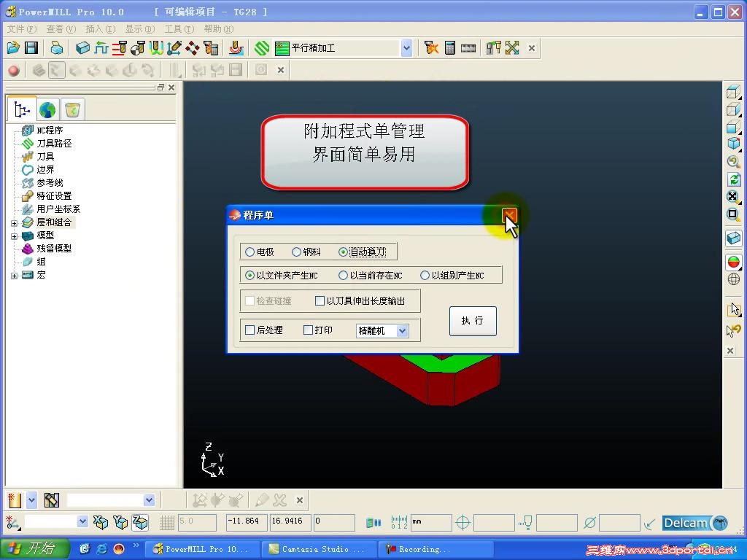Open the empty combo box in bottom toolbar

coord(111,500)
